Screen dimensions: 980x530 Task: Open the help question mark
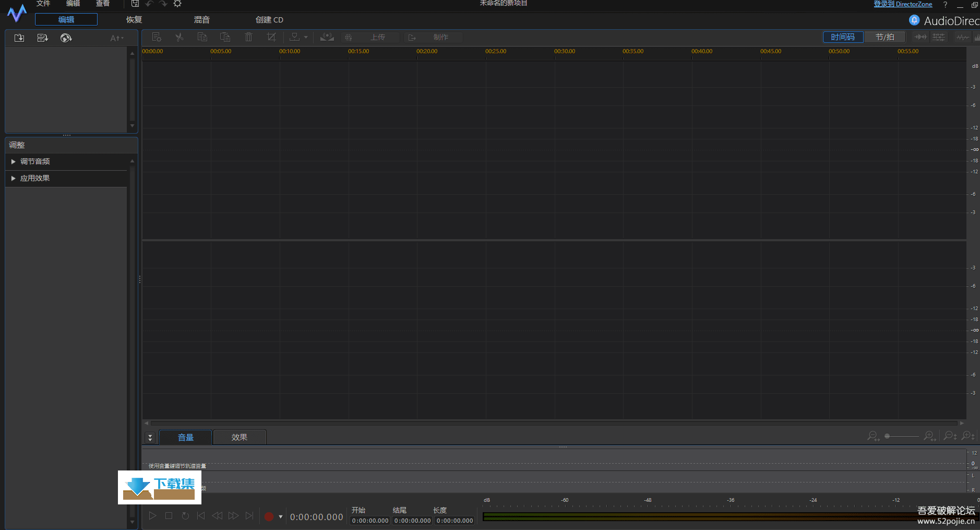point(945,5)
